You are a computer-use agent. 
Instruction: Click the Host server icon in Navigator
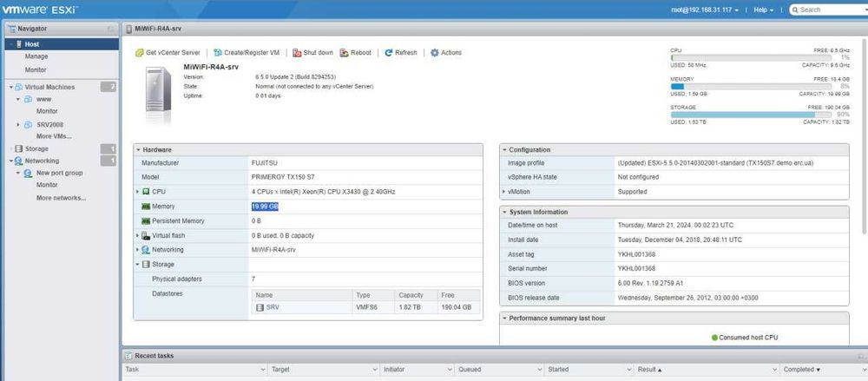tap(19, 44)
